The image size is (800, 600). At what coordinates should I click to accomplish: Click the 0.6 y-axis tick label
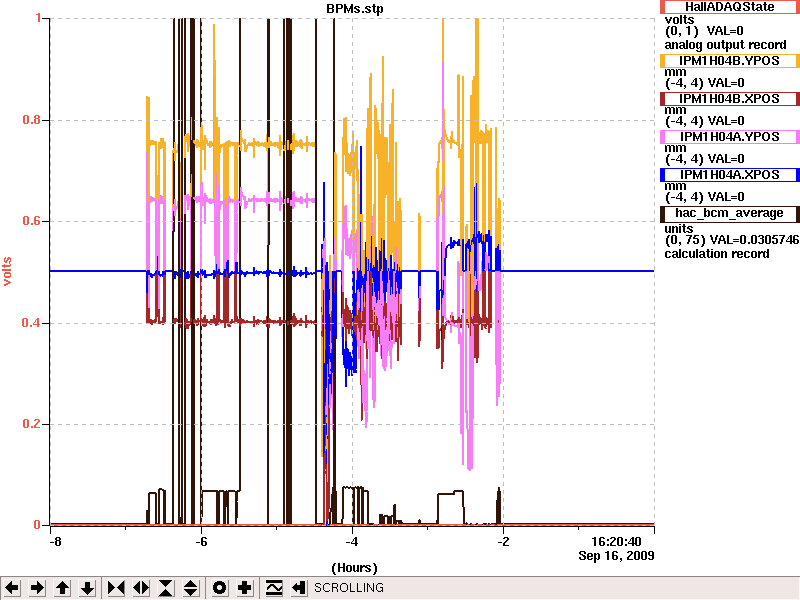click(32, 221)
